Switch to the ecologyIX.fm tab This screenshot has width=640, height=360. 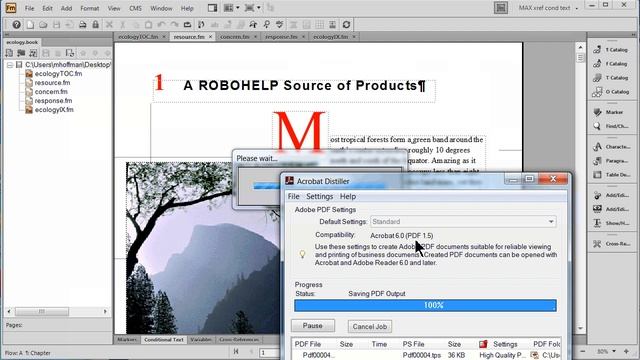pyautogui.click(x=331, y=37)
